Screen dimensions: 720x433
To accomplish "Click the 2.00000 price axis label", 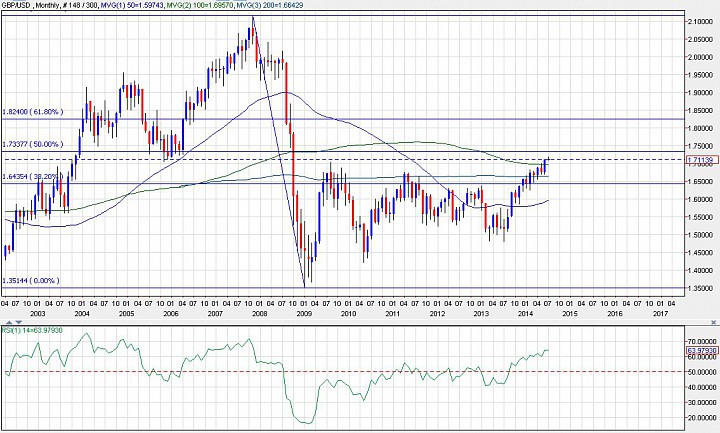I will (700, 57).
